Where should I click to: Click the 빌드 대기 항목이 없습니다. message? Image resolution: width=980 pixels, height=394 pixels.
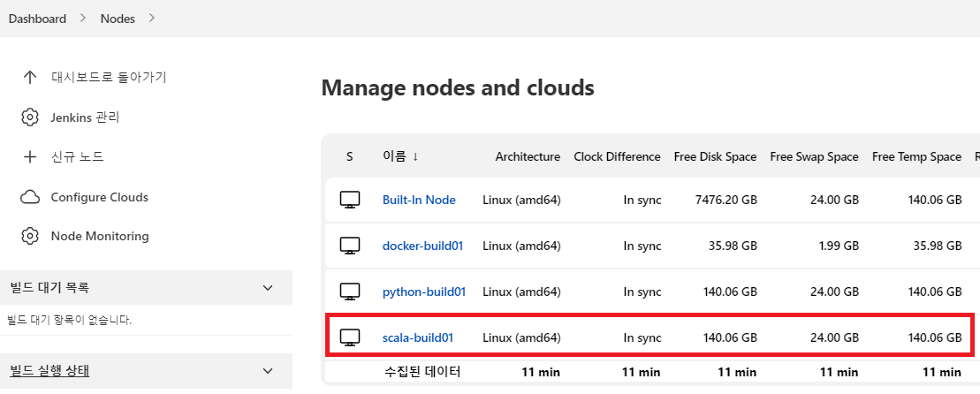pos(70,321)
